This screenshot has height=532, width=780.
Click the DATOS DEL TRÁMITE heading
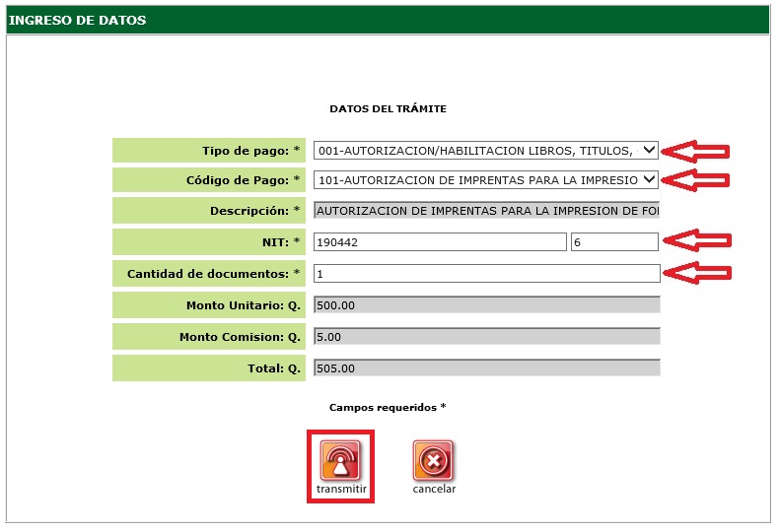388,108
